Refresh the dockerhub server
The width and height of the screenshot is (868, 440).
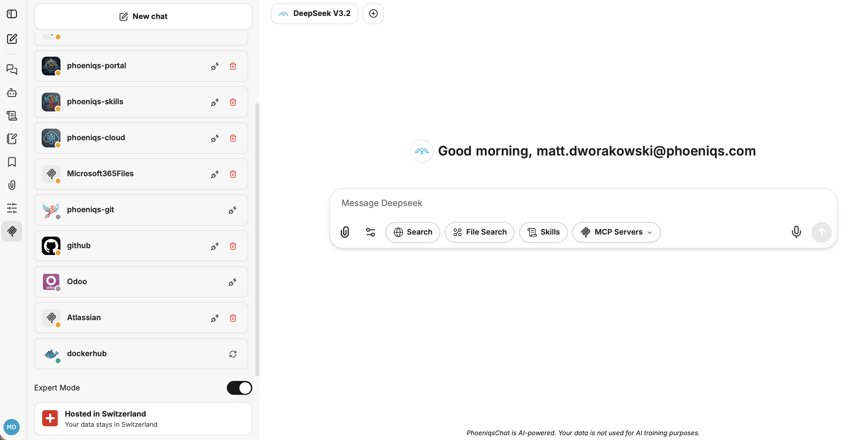point(233,354)
